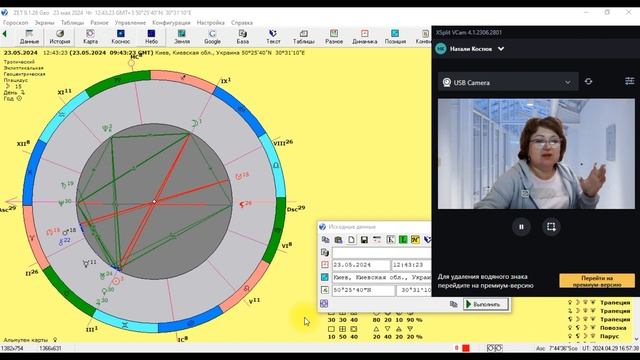Click the place field Киев, Киевская обл.
The height and width of the screenshot is (360, 640).
(x=382, y=278)
